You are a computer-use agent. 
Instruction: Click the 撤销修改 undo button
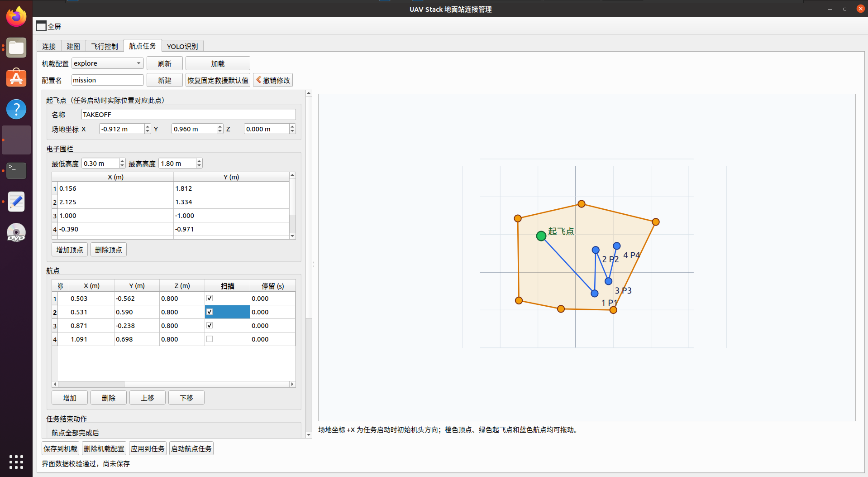click(273, 80)
